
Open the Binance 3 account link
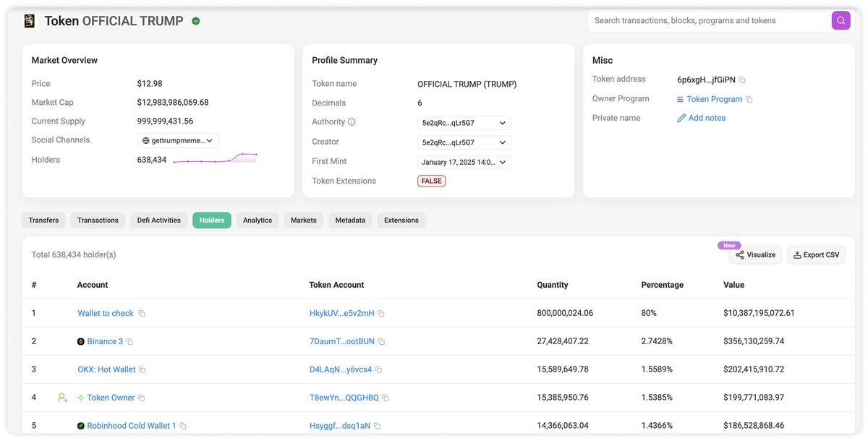tap(105, 341)
